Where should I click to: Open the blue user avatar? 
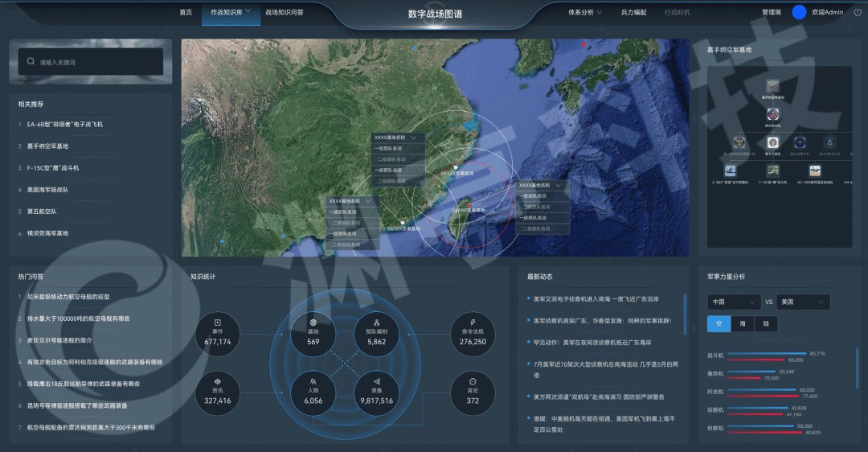pos(799,12)
